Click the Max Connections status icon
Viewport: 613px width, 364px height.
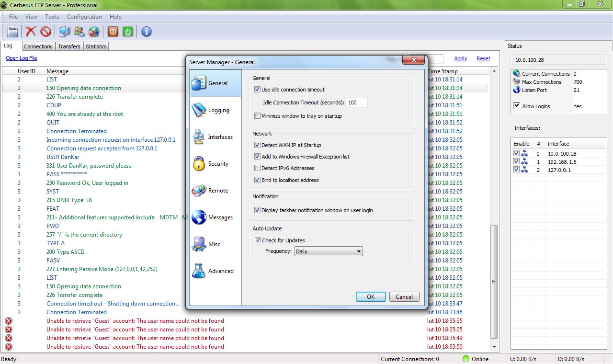[516, 81]
